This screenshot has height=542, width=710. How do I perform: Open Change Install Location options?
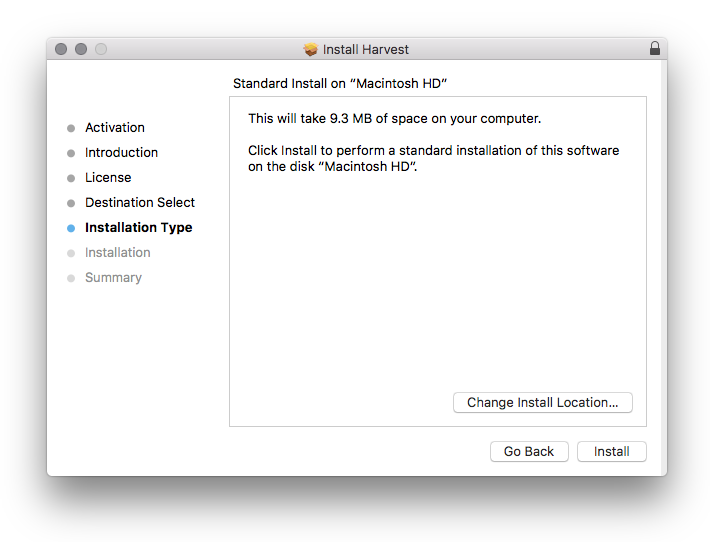click(542, 402)
